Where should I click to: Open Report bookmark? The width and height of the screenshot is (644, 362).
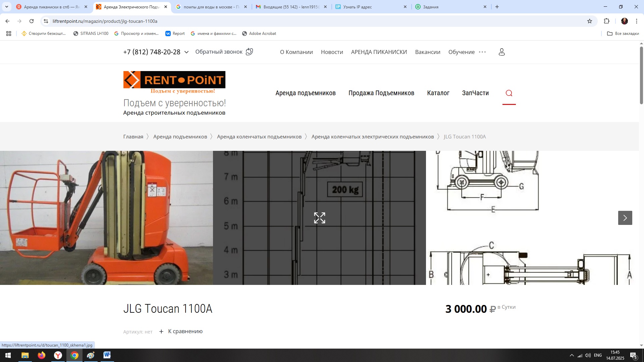click(175, 34)
